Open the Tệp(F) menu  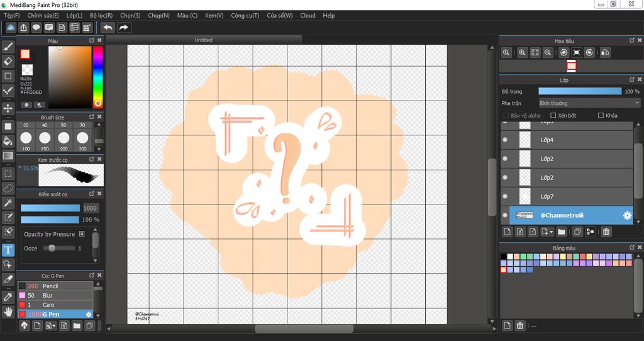pyautogui.click(x=12, y=15)
